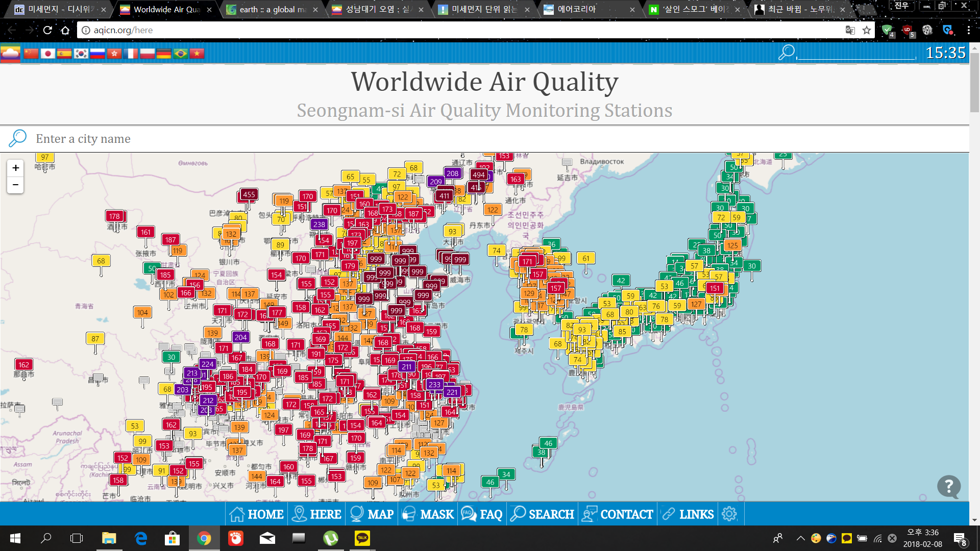Zoom out the map with minus

click(x=15, y=185)
